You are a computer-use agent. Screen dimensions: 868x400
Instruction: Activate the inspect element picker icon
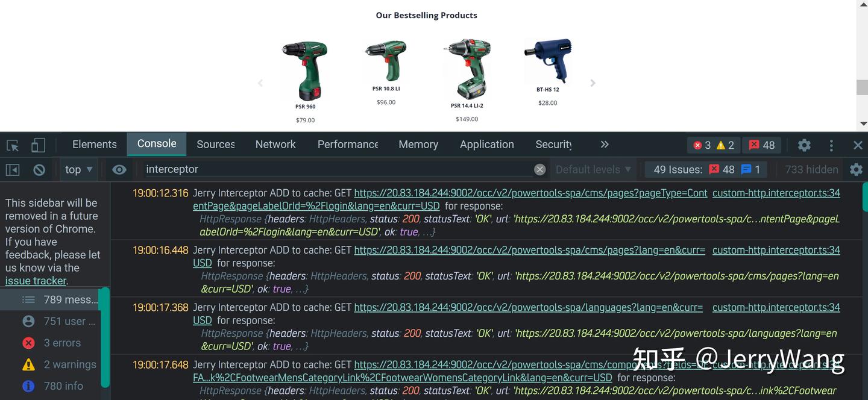(13, 145)
